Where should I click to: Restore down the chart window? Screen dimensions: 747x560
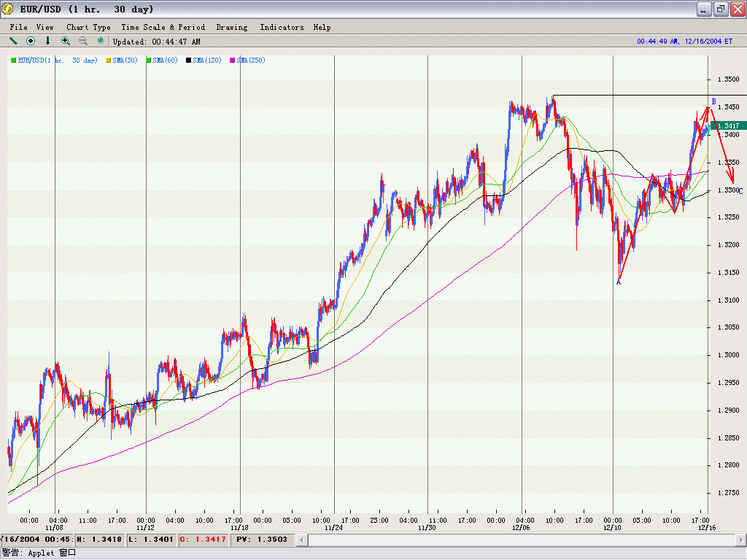tap(721, 9)
